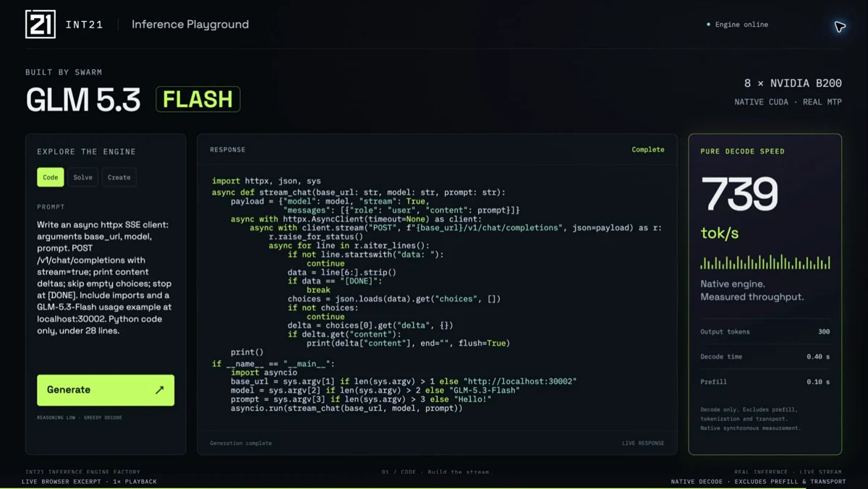Click the '739' speed value
Image resolution: width=868 pixels, height=489 pixels.
739,194
